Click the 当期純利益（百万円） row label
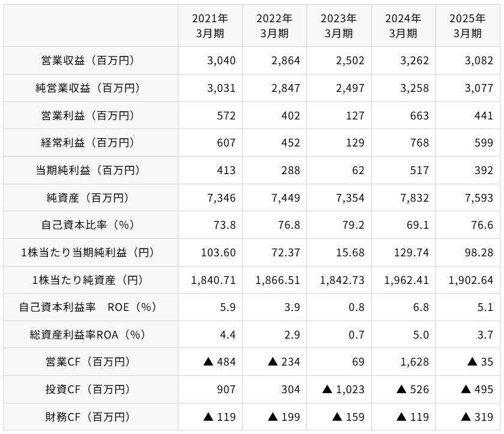504x434 pixels. (x=90, y=170)
